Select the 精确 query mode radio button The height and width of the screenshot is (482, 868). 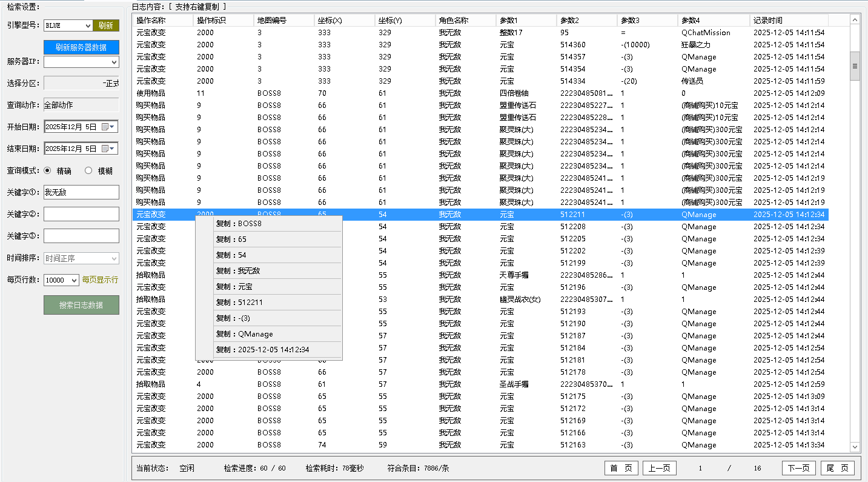[47, 171]
